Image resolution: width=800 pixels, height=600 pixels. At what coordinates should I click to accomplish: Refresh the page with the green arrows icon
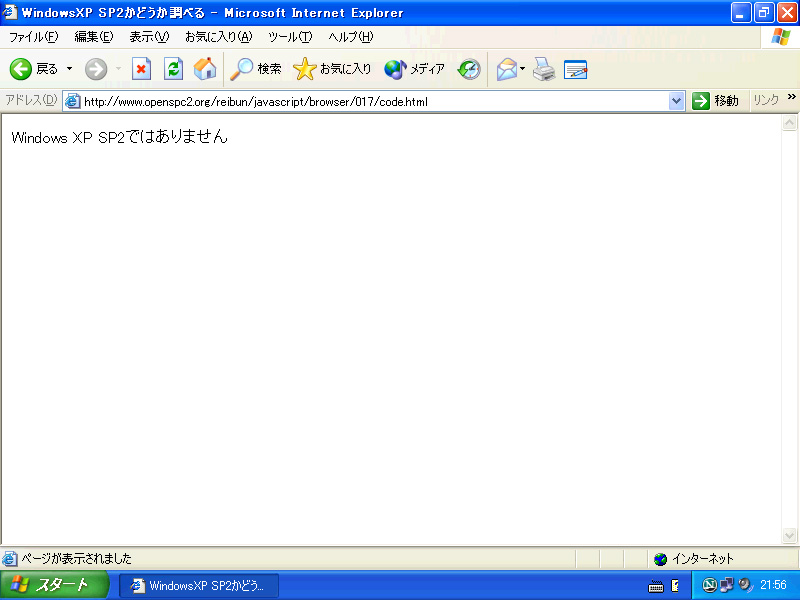pos(173,69)
